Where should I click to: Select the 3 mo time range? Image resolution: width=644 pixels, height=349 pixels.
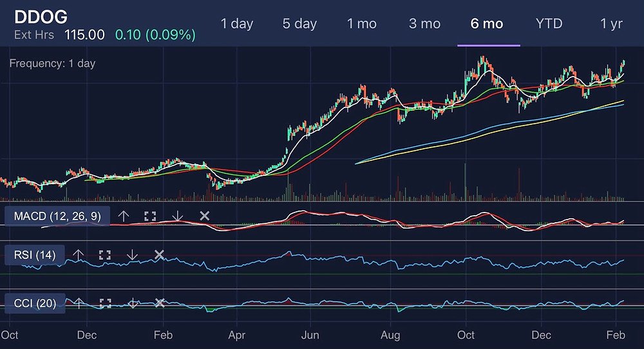pos(424,24)
